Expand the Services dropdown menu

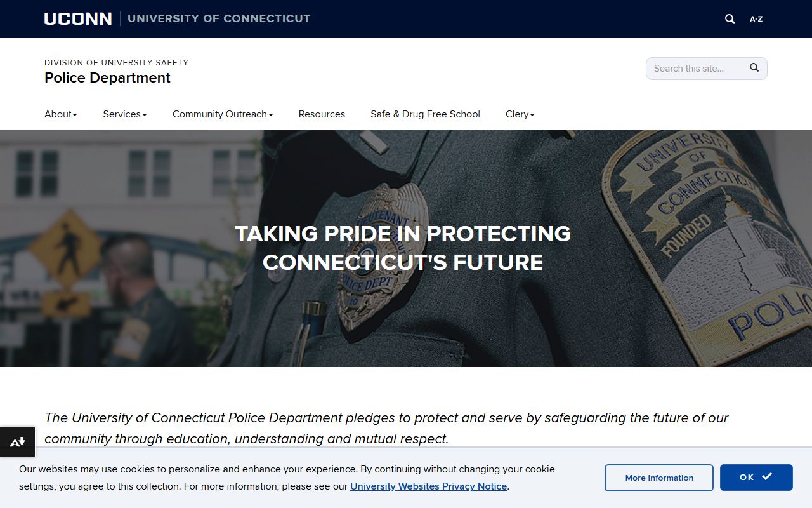(x=125, y=114)
